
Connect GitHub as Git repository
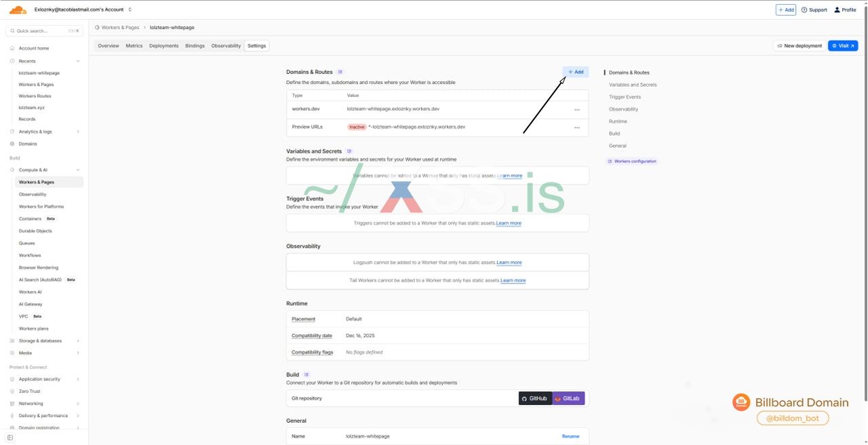tap(535, 399)
